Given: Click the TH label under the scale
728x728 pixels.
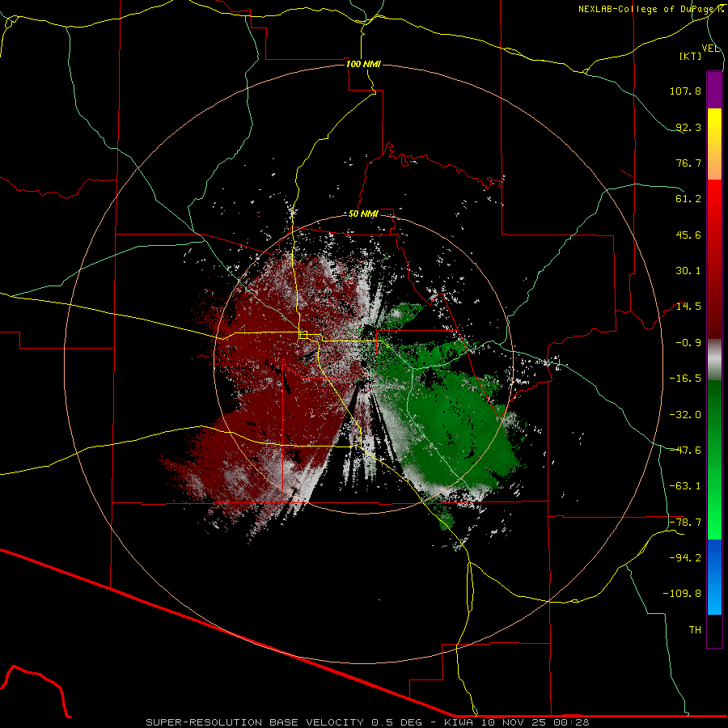Looking at the screenshot, I should point(695,630).
